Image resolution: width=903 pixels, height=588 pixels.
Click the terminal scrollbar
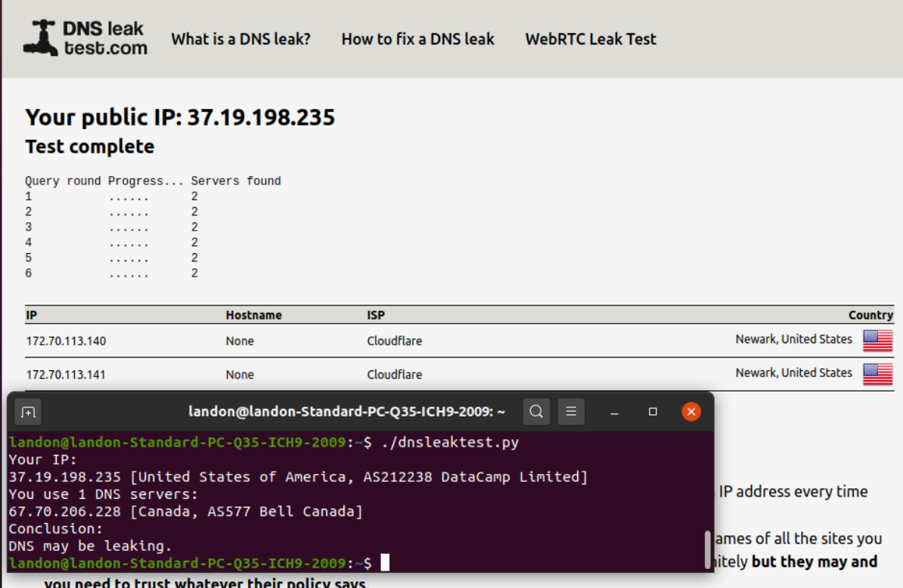click(x=708, y=549)
